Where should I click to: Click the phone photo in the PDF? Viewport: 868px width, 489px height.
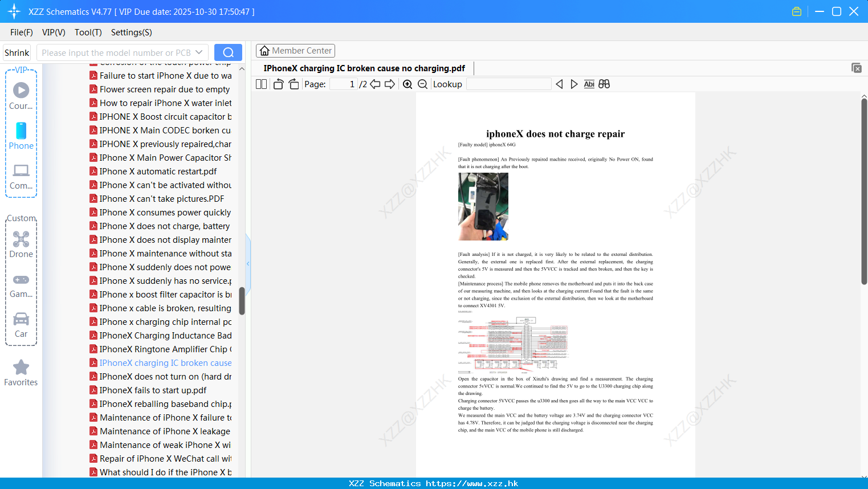483,206
